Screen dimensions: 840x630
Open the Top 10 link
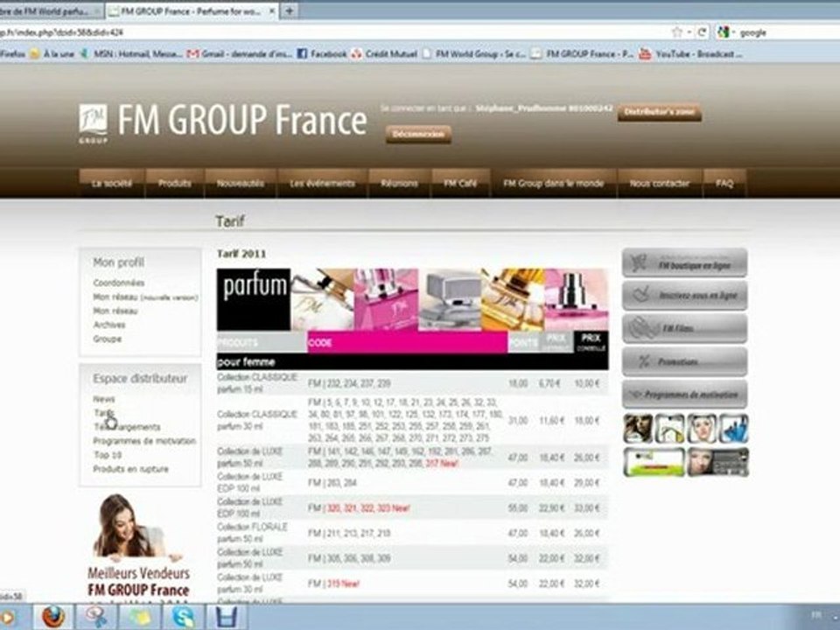107,455
